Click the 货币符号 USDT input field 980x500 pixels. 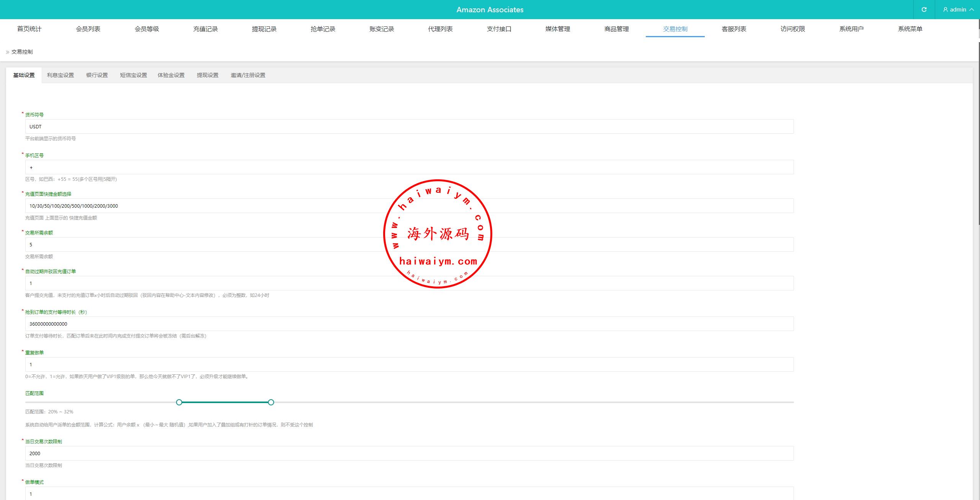click(x=409, y=126)
